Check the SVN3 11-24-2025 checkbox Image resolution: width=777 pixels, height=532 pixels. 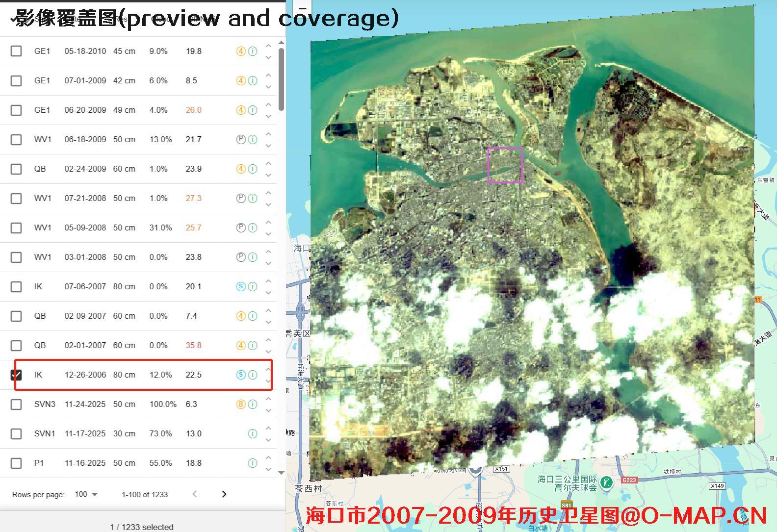pos(16,404)
